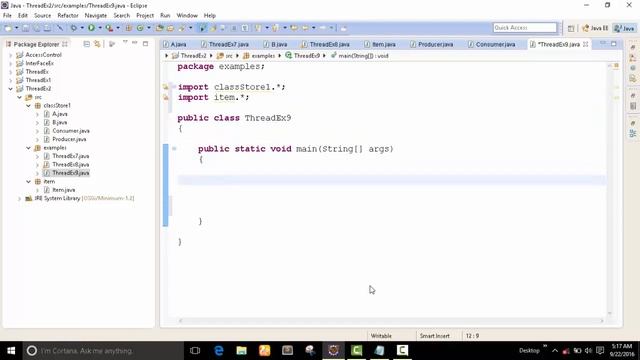
Task: Open File Explorer from the taskbar
Action: click(242, 351)
